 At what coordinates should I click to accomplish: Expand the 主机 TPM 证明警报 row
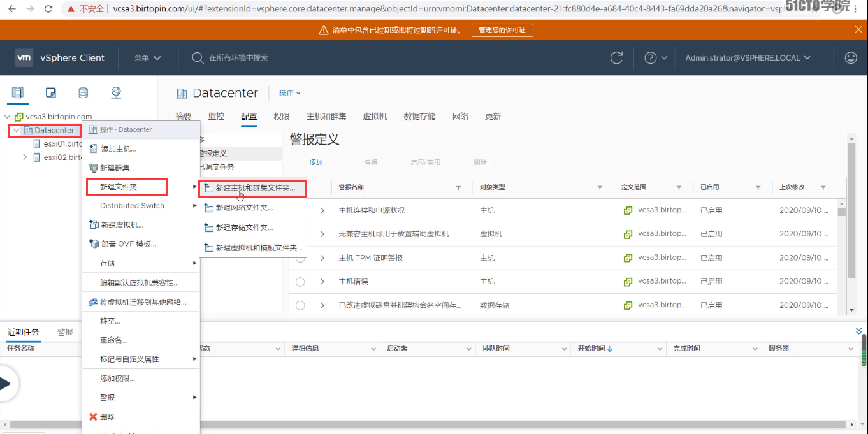coord(322,258)
